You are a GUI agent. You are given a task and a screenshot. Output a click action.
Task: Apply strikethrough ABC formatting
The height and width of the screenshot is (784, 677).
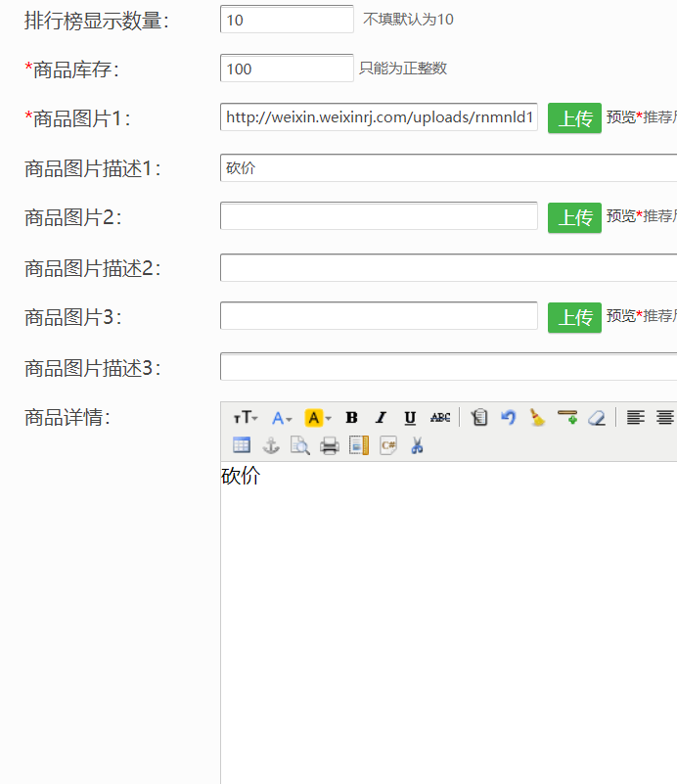(x=440, y=417)
